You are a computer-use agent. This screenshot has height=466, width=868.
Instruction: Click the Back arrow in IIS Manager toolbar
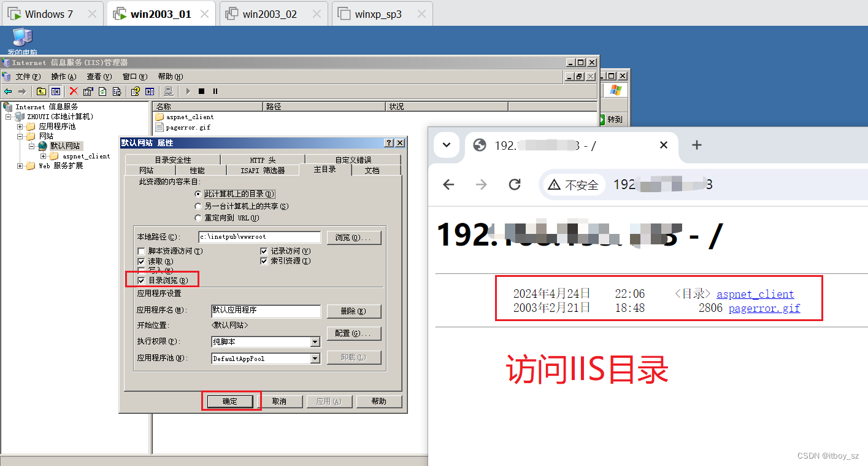pyautogui.click(x=8, y=91)
